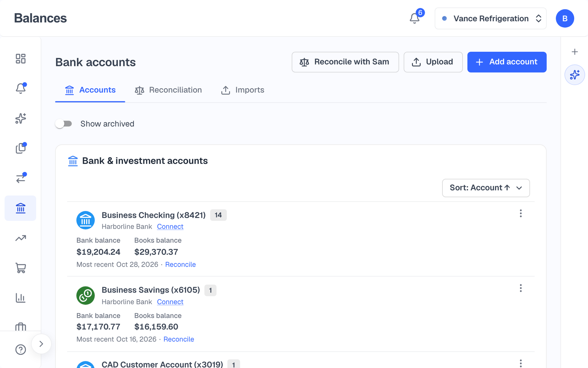Screen dimensions: 588x368
Task: Click Reconcile link for Business Checking
Action: pos(180,264)
